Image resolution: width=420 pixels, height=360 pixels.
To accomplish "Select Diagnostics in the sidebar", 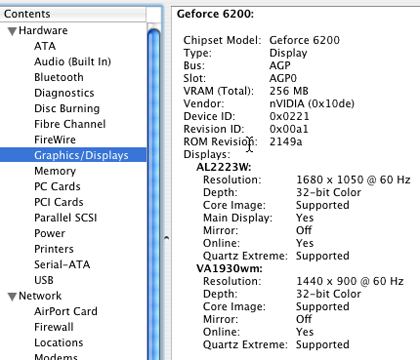I will pos(64,93).
